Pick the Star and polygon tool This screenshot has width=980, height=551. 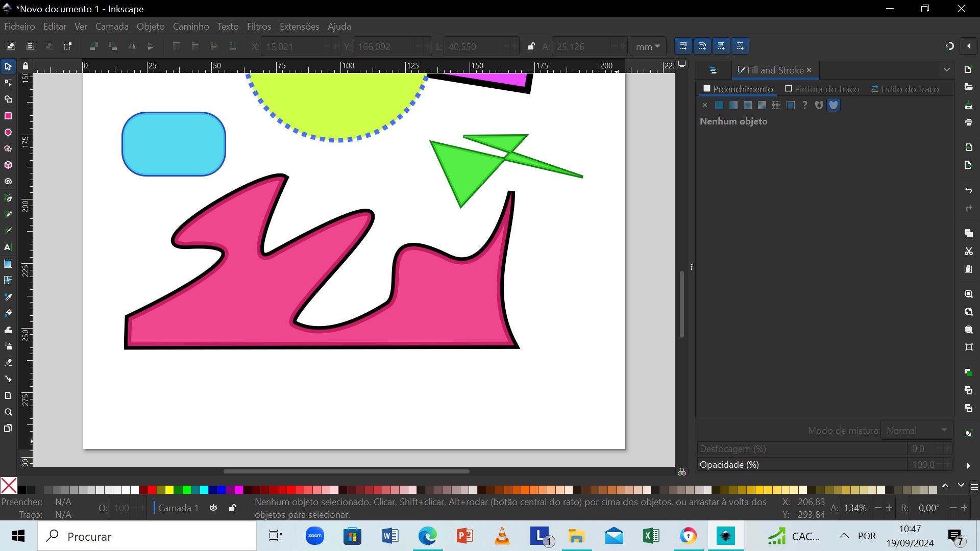click(8, 148)
